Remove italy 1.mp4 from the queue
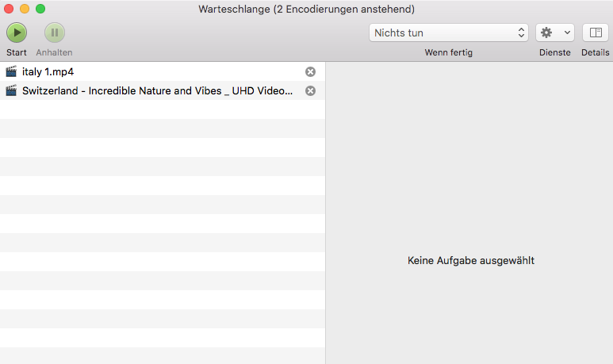Image resolution: width=613 pixels, height=364 pixels. (x=311, y=71)
